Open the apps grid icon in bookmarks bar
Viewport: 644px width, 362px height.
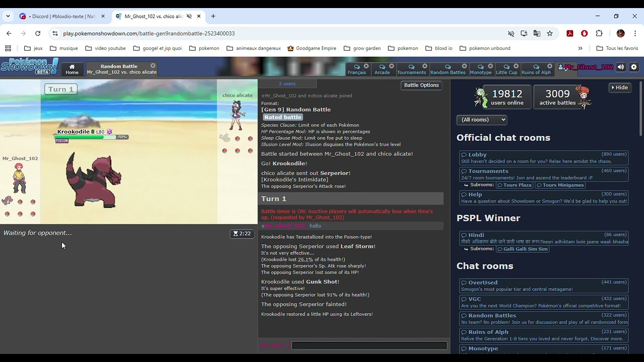[8, 48]
